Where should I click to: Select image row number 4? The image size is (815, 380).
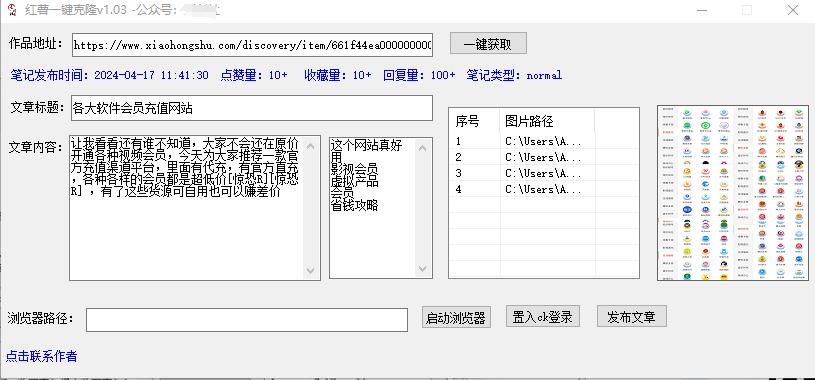click(544, 189)
